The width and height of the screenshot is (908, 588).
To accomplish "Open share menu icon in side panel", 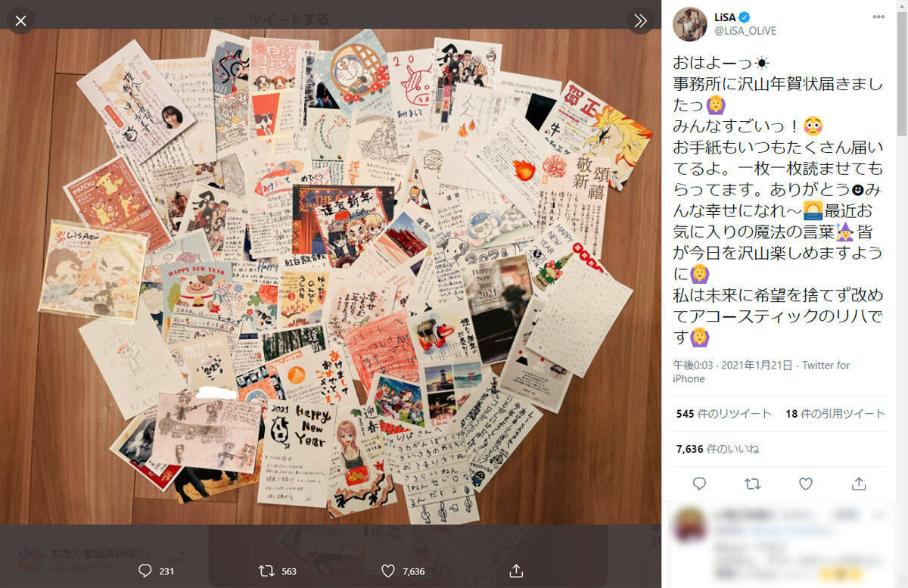I will [859, 483].
